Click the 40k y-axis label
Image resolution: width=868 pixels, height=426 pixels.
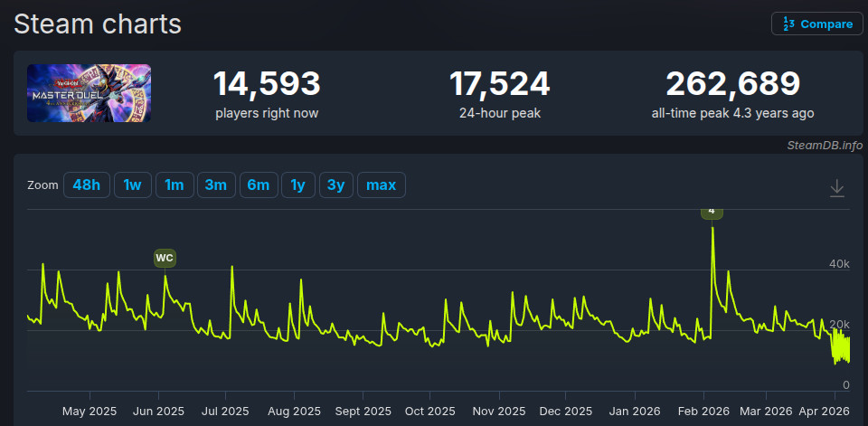(839, 264)
